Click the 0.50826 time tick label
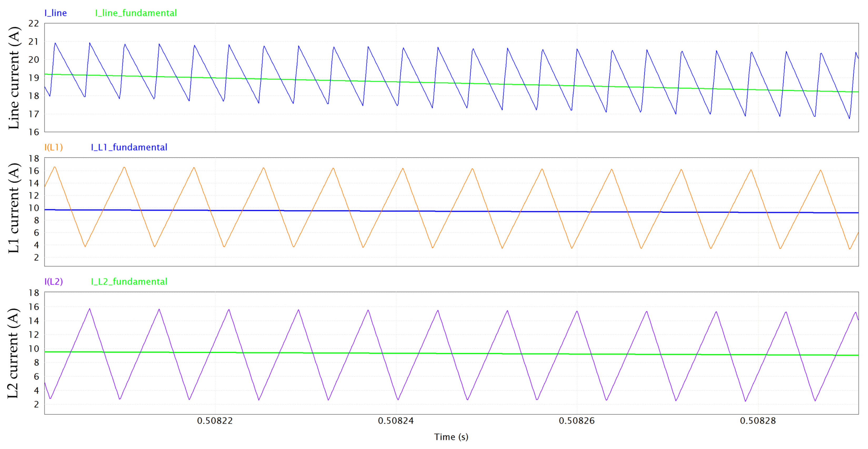The image size is (868, 449). coord(576,421)
